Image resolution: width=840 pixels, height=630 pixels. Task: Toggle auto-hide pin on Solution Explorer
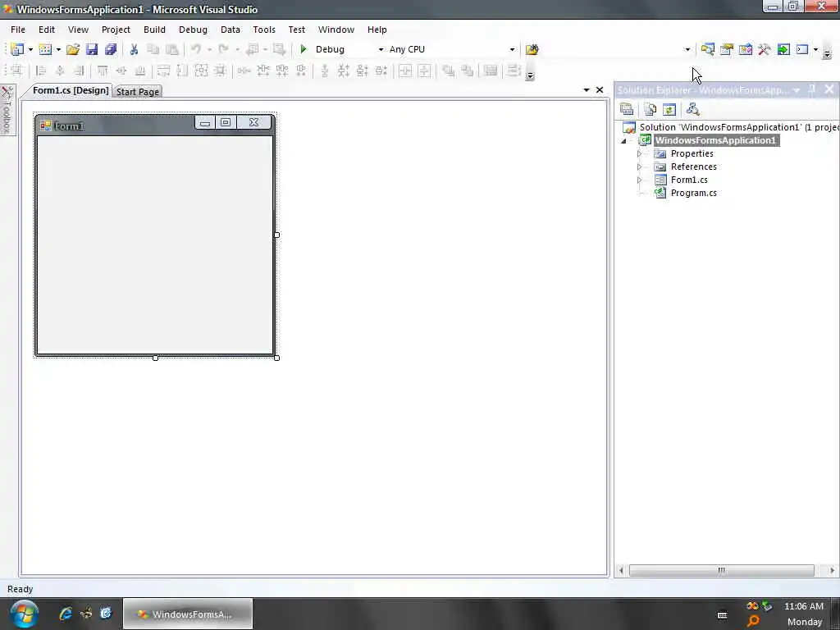pos(811,89)
